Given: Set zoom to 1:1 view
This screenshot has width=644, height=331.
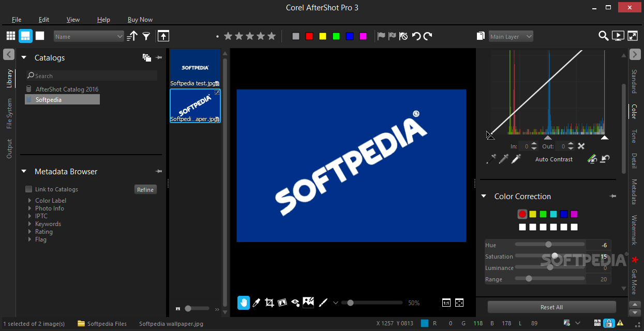Looking at the screenshot, I should pos(446,303).
